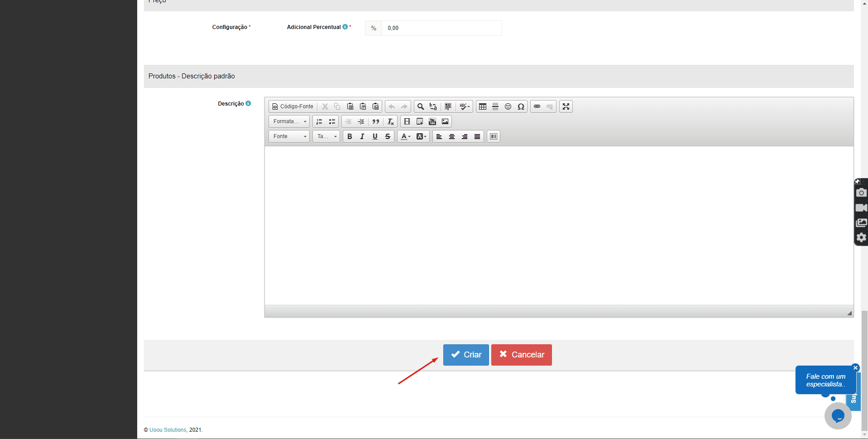Click the Adicional Percentual info icon
Screen dimensions: 868x439
pos(345,27)
